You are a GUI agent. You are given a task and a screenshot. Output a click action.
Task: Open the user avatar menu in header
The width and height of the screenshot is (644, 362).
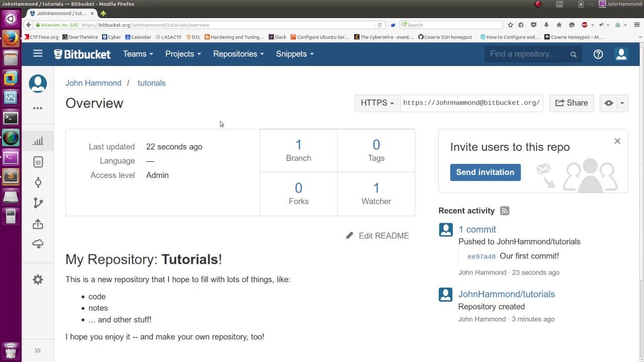point(621,54)
